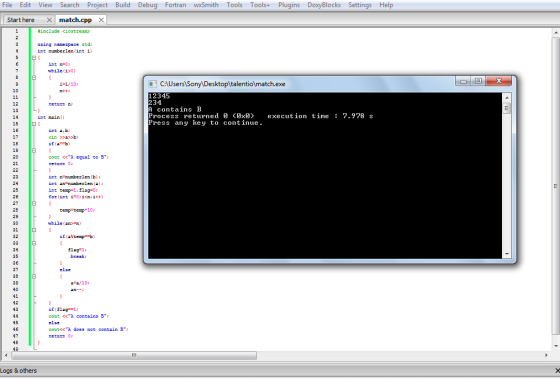Image resolution: width=560 pixels, height=380 pixels.
Task: Click the 'A contains B' console output
Action: click(x=175, y=109)
